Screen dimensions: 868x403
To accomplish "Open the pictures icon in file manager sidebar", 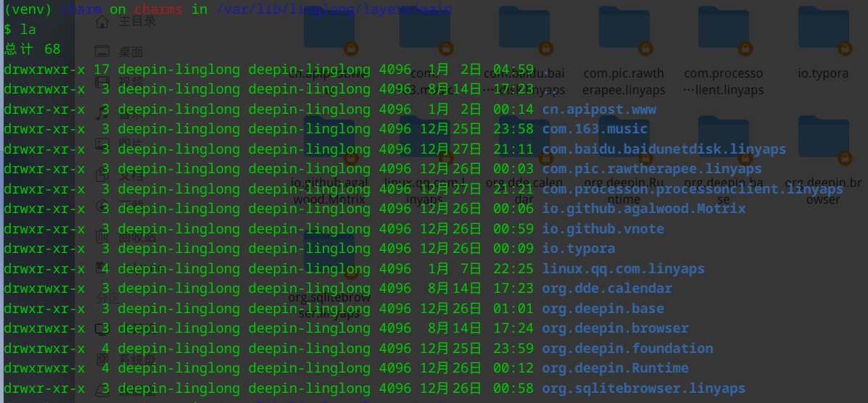I will tap(102, 144).
